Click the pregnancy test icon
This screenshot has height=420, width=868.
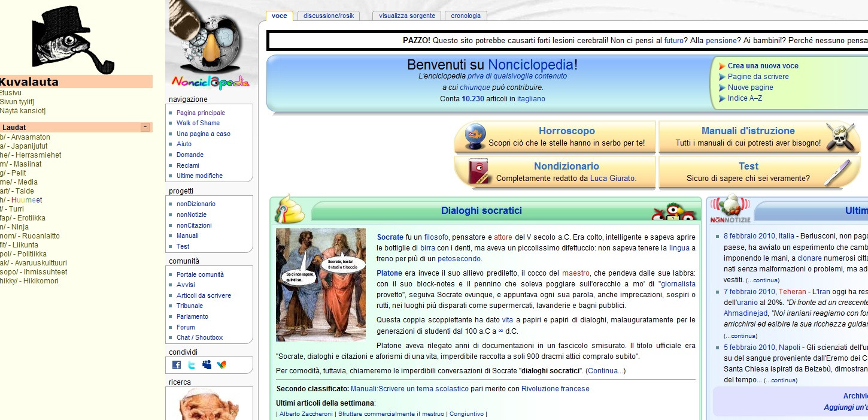pos(837,173)
